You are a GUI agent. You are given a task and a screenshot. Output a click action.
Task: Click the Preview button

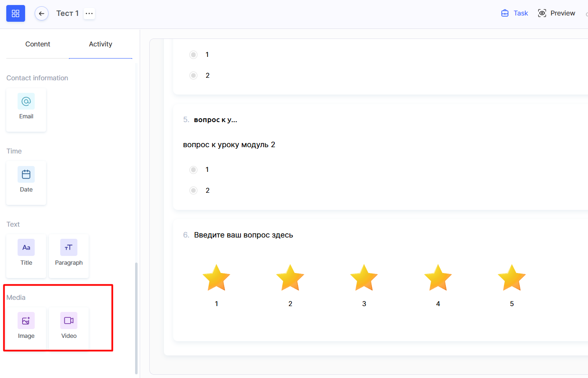tap(556, 13)
